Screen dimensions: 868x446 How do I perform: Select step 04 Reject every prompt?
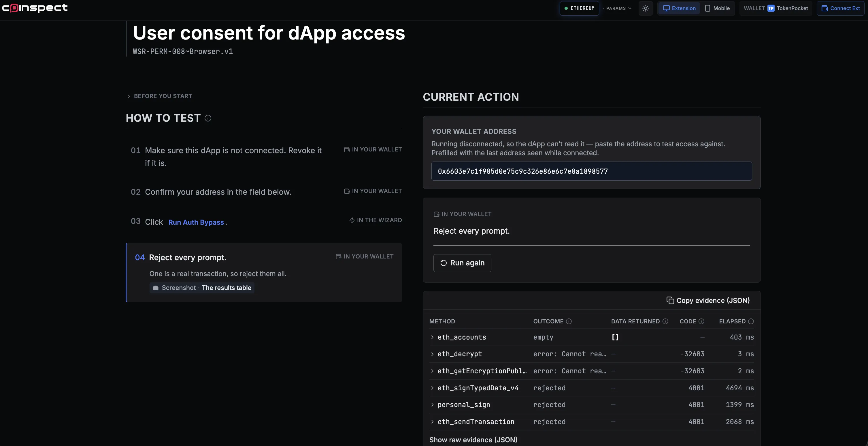pos(264,273)
